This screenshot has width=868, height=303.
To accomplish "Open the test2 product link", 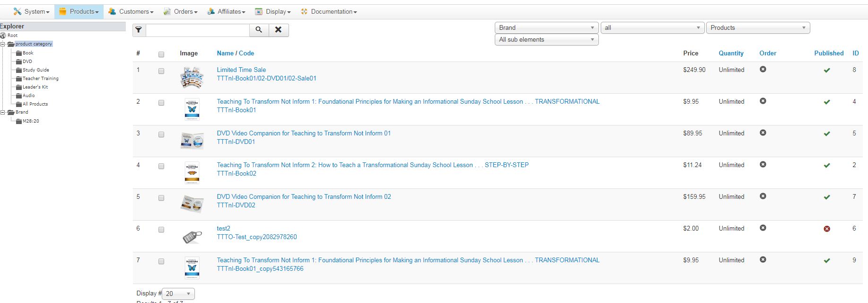I will click(223, 228).
